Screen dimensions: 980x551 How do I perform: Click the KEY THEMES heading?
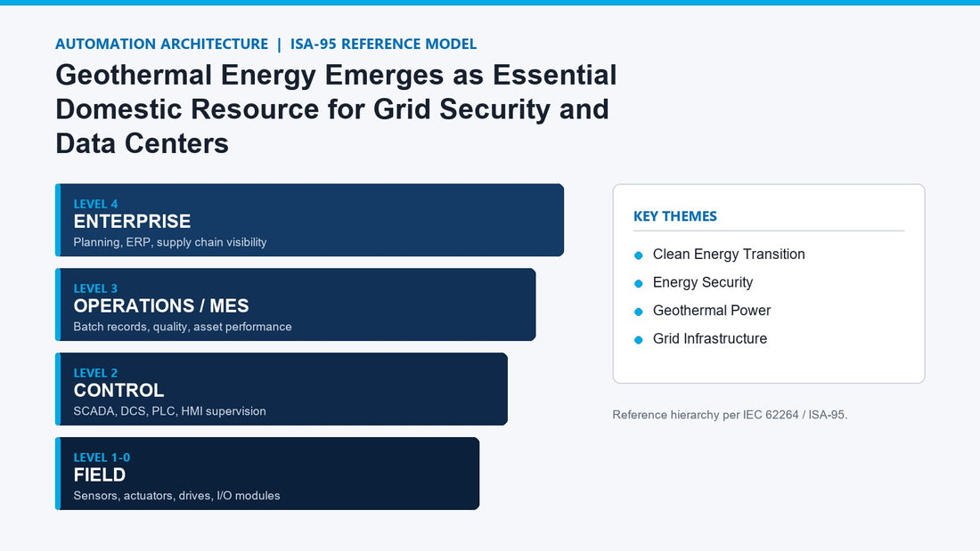675,216
